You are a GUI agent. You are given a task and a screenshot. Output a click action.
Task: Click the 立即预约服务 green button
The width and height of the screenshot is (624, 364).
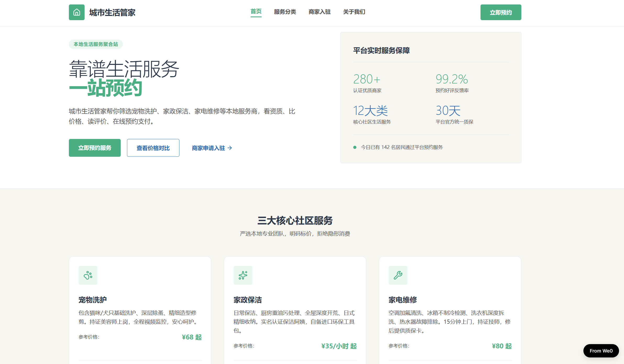[95, 148]
